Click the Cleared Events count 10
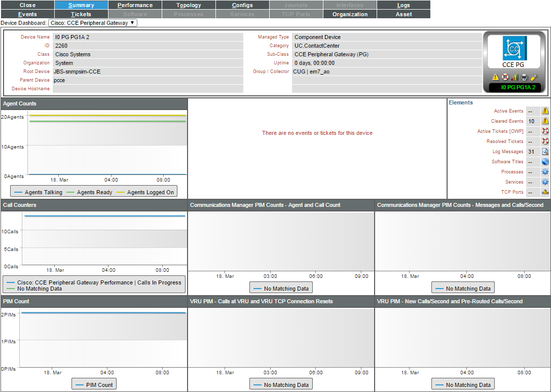 [x=531, y=121]
